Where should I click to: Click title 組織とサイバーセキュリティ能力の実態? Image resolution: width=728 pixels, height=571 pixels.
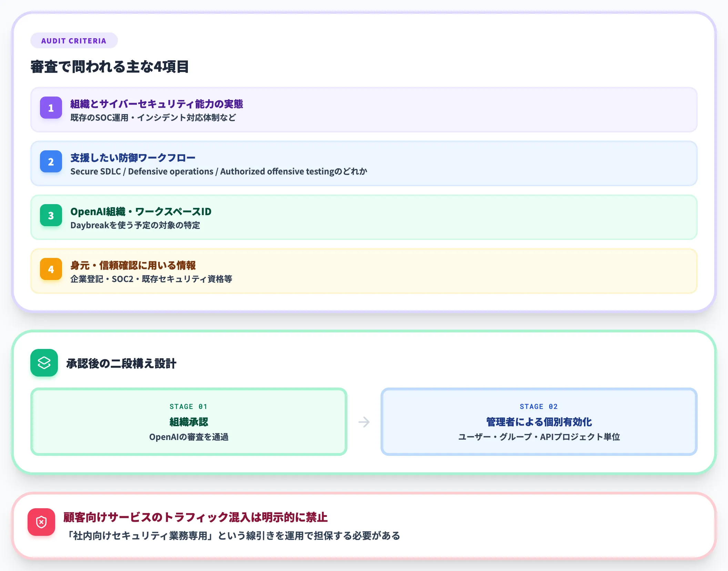(156, 104)
